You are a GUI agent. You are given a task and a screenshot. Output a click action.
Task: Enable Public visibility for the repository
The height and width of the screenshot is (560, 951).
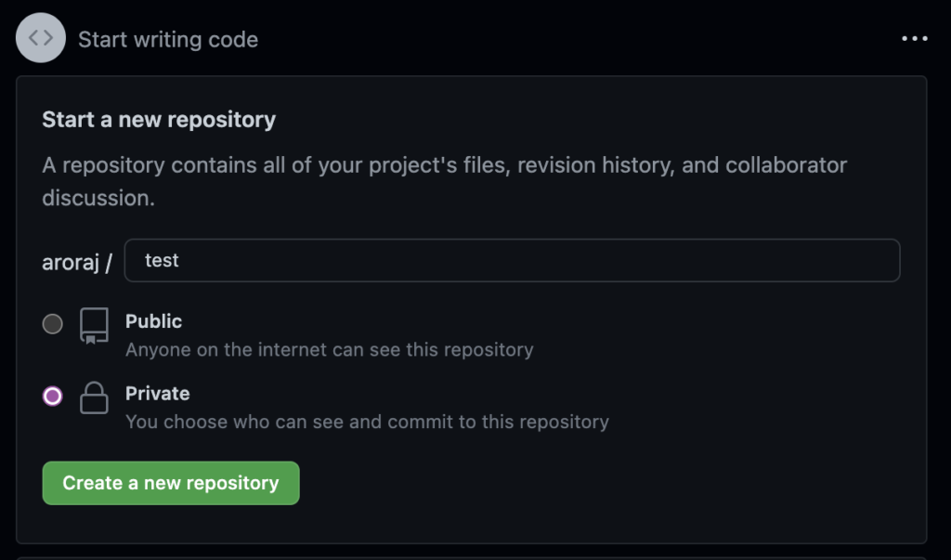(53, 324)
